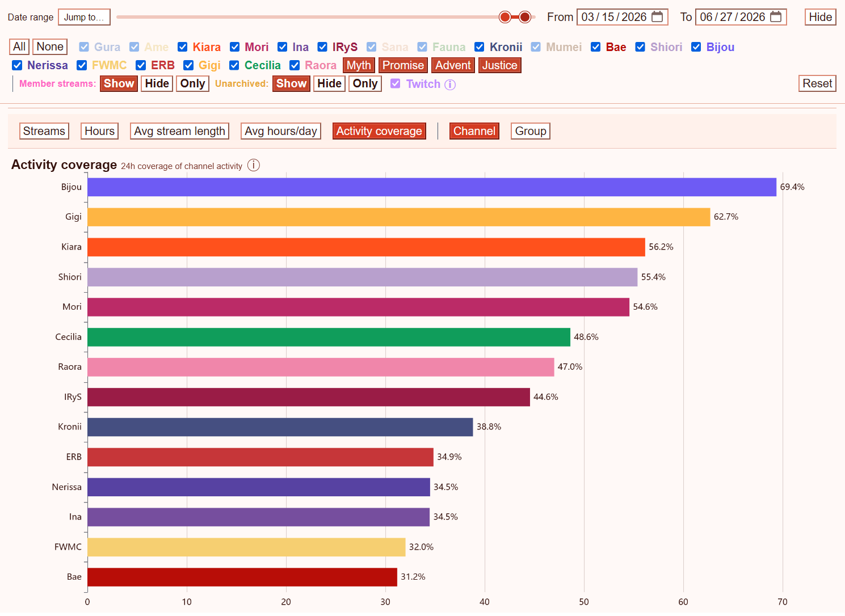The width and height of the screenshot is (845, 616).
Task: Click the Gigi 62.7% bar
Action: pos(399,217)
